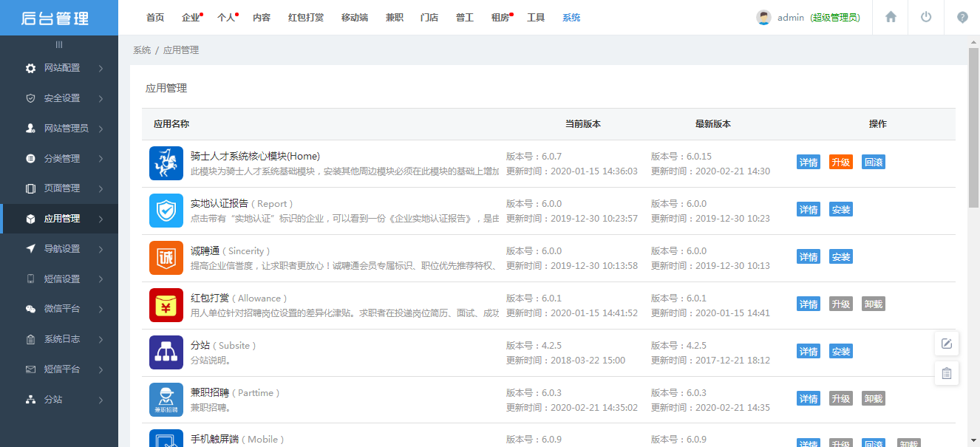Click the arrow icon beside 导航设置

(x=30, y=249)
